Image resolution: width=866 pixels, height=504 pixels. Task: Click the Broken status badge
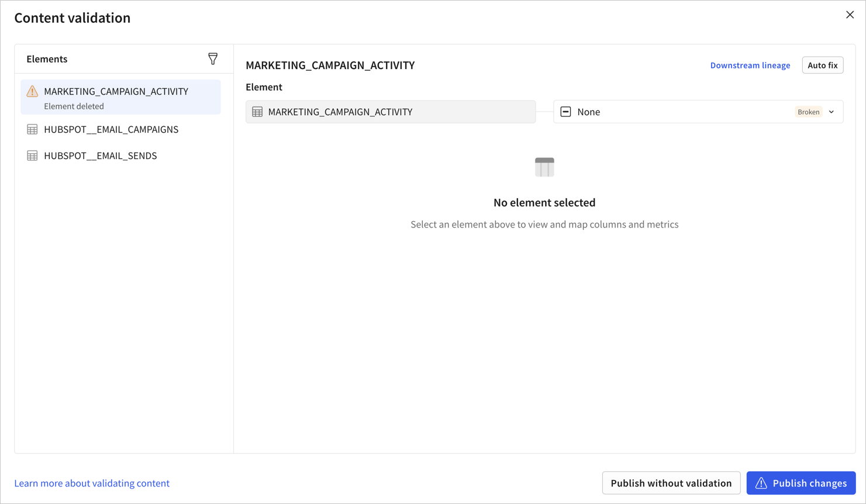click(808, 112)
